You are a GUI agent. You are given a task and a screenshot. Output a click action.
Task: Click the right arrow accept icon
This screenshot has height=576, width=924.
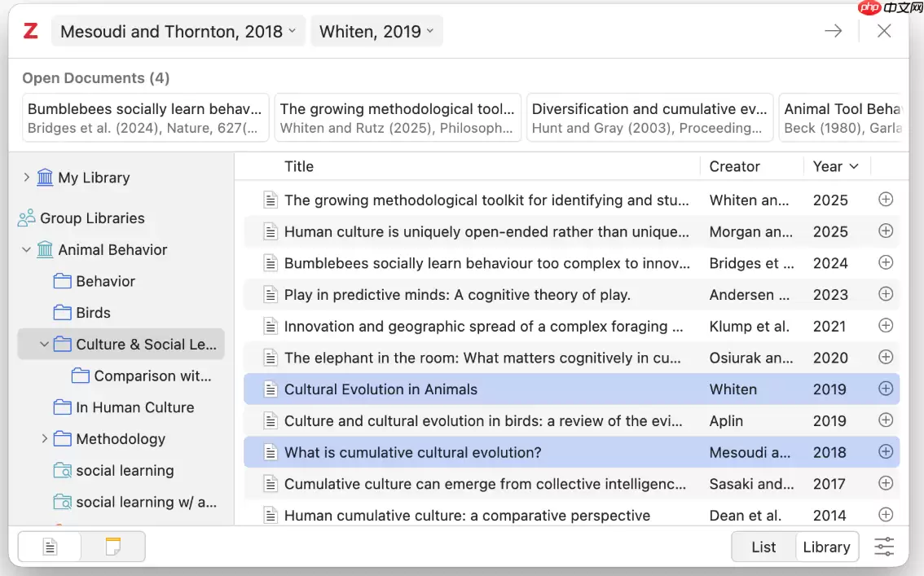(834, 31)
